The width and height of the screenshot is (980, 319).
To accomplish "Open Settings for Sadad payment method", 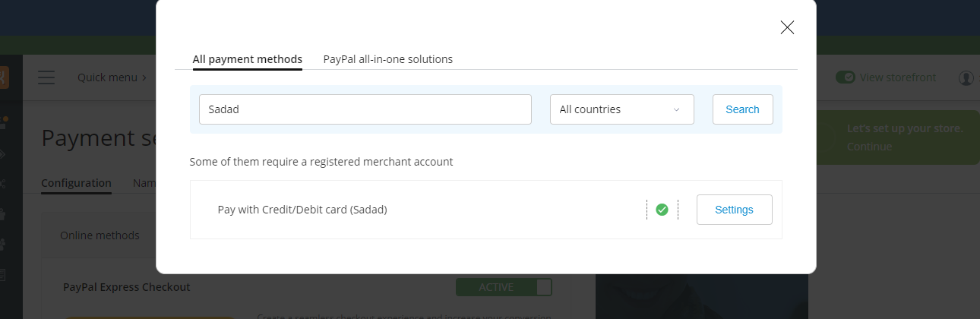I will click(x=734, y=210).
